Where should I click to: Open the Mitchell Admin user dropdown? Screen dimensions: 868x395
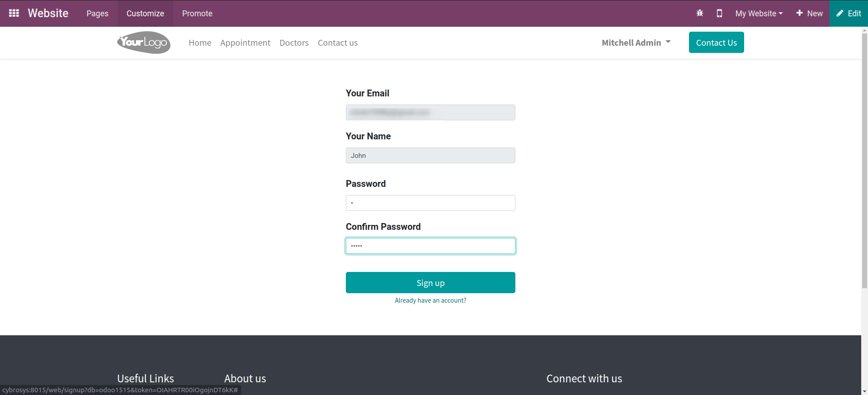[636, 43]
